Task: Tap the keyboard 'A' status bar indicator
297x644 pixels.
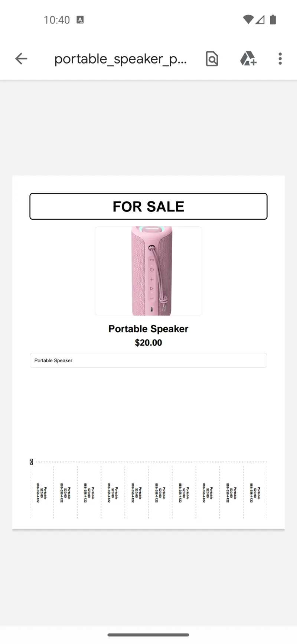Action: [x=80, y=20]
